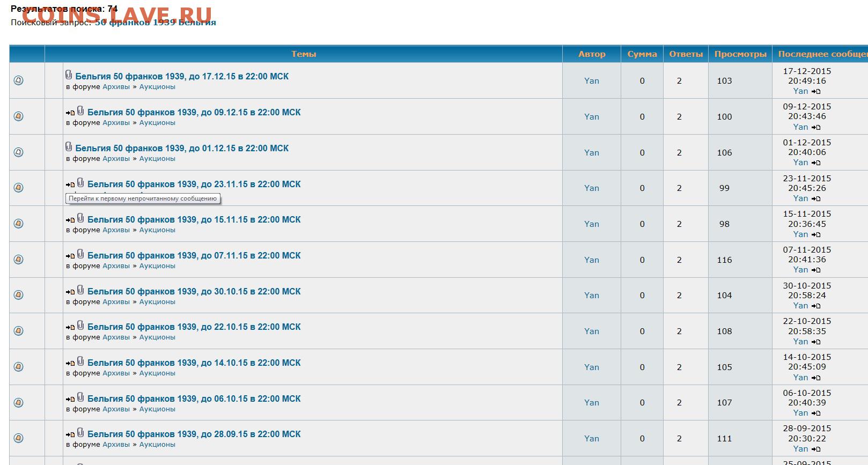
Task: Go to first unread post of 09.12.15 topic
Action: coord(70,113)
